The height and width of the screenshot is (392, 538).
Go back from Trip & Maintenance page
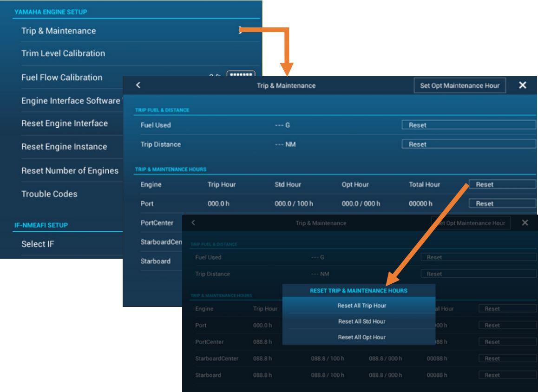pos(138,85)
